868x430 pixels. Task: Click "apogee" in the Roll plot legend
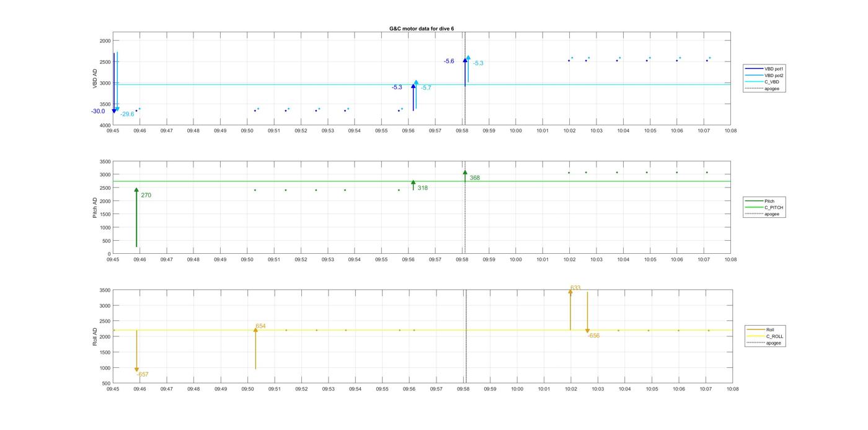(773, 343)
